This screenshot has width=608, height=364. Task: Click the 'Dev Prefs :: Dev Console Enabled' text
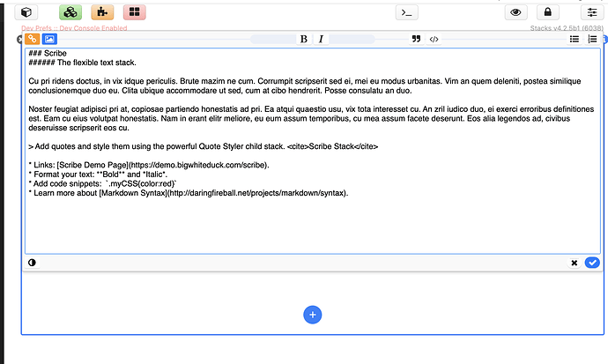pyautogui.click(x=74, y=28)
